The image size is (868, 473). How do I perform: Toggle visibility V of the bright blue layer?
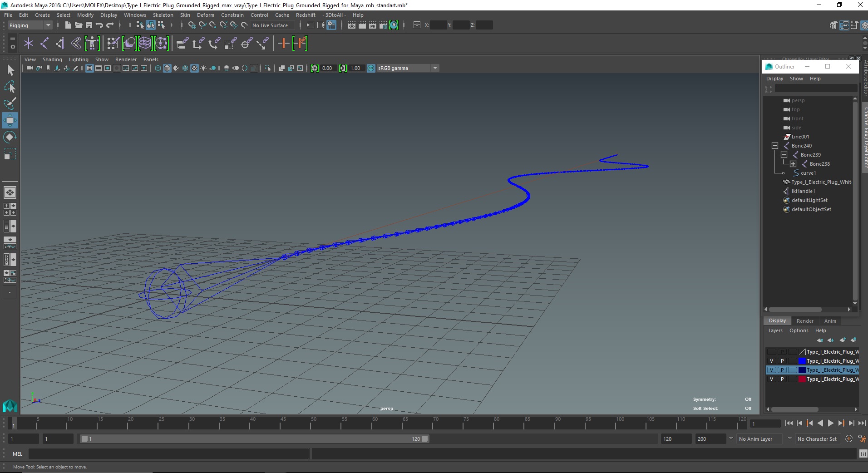pos(771,361)
